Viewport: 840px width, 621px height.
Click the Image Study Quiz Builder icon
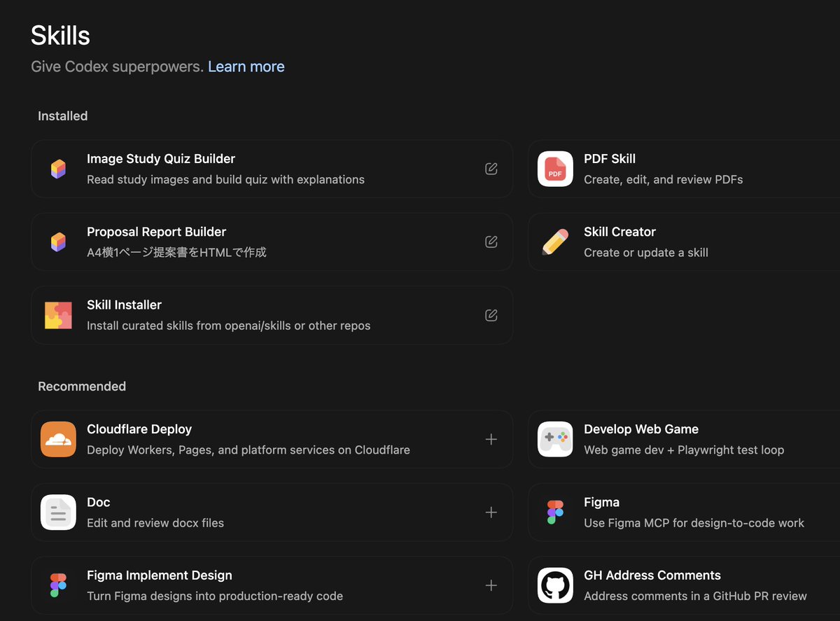58,169
